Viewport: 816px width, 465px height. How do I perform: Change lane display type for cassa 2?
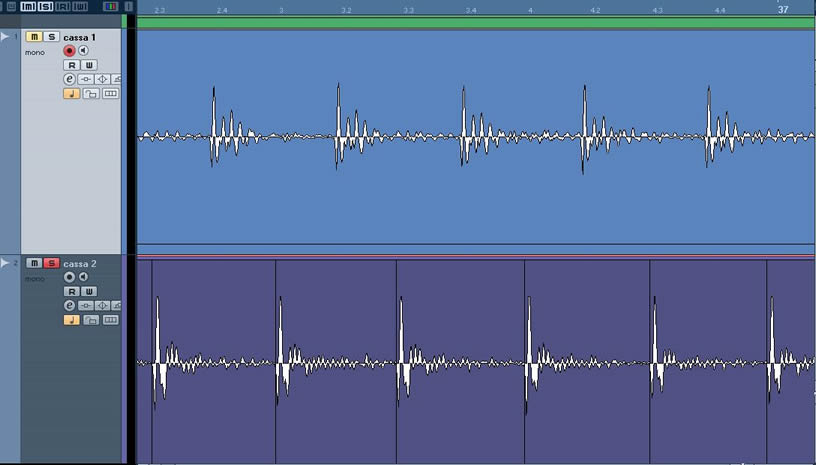pyautogui.click(x=110, y=320)
